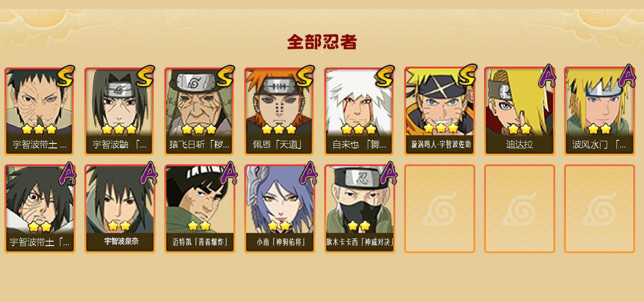The height and width of the screenshot is (302, 644).
Task: Click the 全部忍者 heading
Action: click(322, 42)
